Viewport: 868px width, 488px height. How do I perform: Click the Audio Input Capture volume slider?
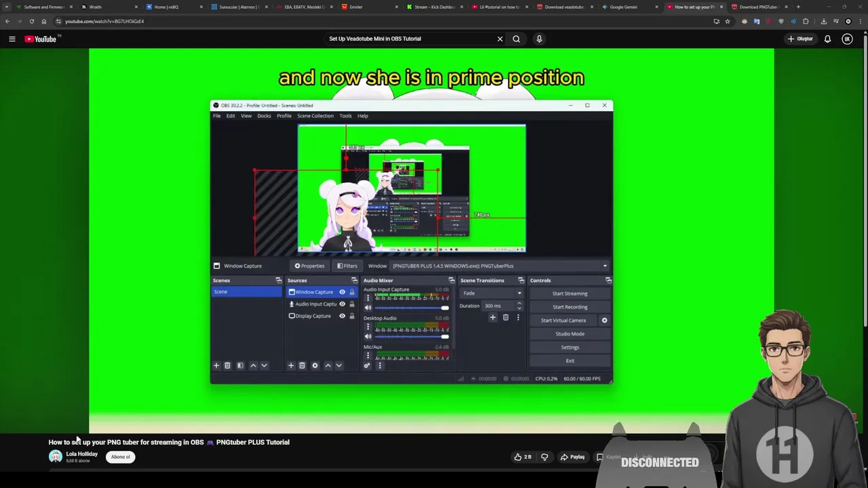tap(412, 308)
